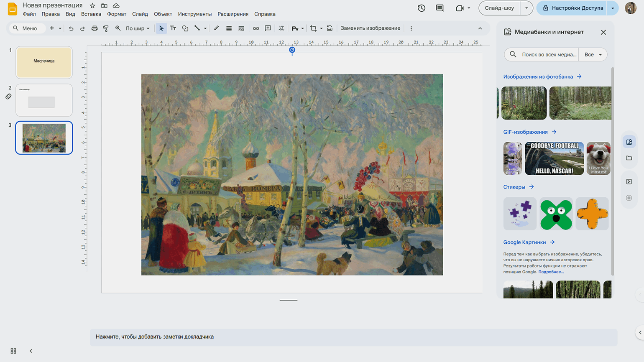
Task: Open dropdown arrow next to Слайд-шоу
Action: (x=526, y=8)
